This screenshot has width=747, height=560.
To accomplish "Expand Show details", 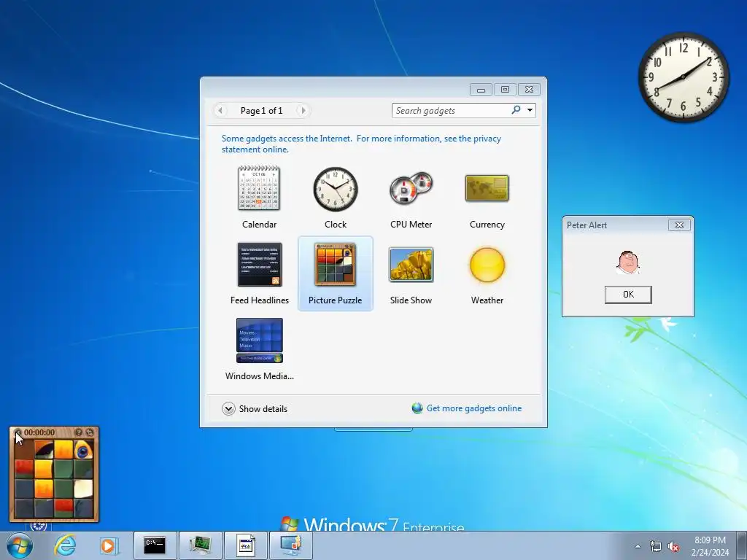I will 255,408.
